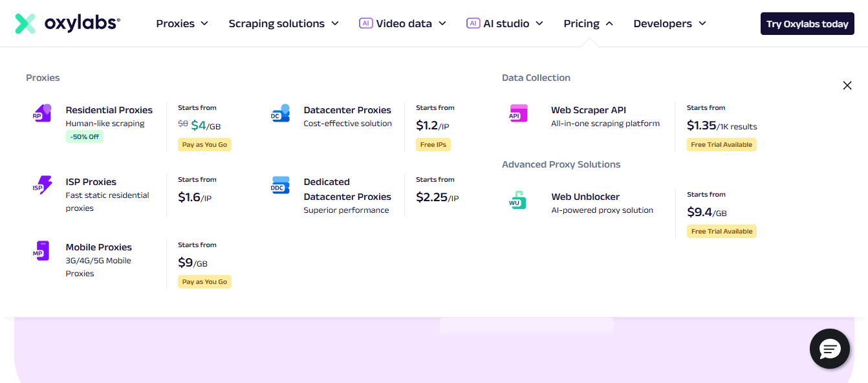The width and height of the screenshot is (868, 383).
Task: Click the Try Oxylabs today button
Action: 807,24
